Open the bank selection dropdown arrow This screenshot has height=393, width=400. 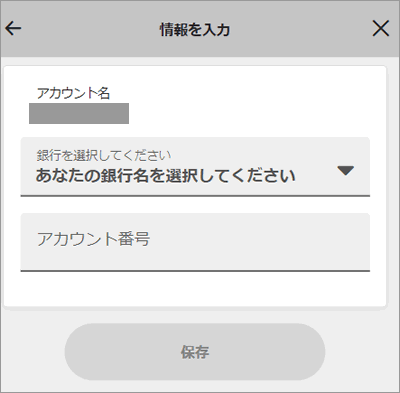(x=345, y=171)
